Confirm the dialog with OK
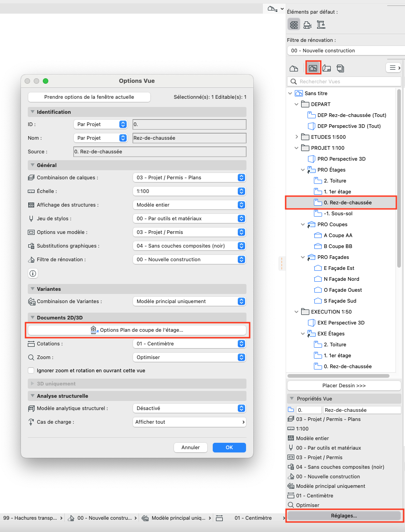 pos(229,447)
